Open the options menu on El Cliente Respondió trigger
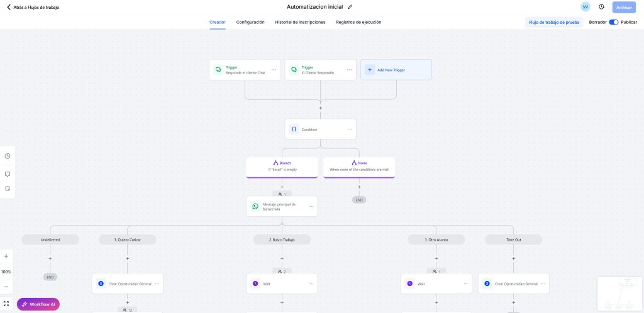Viewport: 644px width, 313px height. (350, 70)
